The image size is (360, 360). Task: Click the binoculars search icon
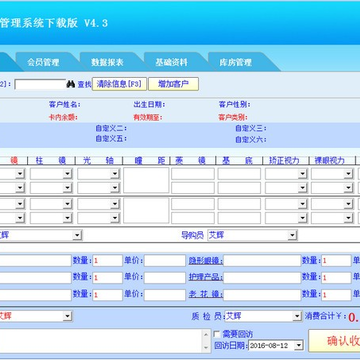coord(71,84)
